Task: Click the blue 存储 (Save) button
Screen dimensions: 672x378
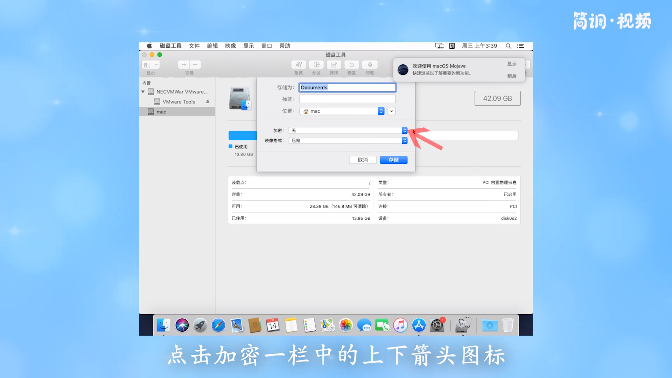Action: [x=393, y=160]
